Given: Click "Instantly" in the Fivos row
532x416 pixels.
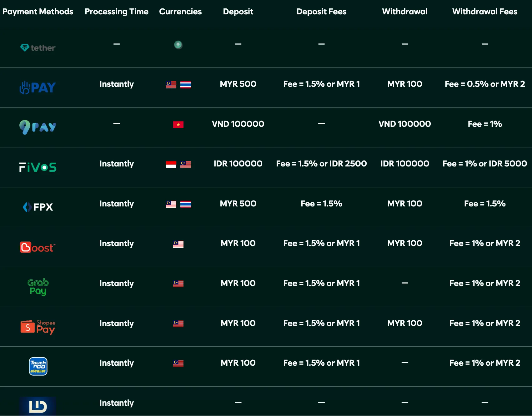Looking at the screenshot, I should [x=117, y=164].
